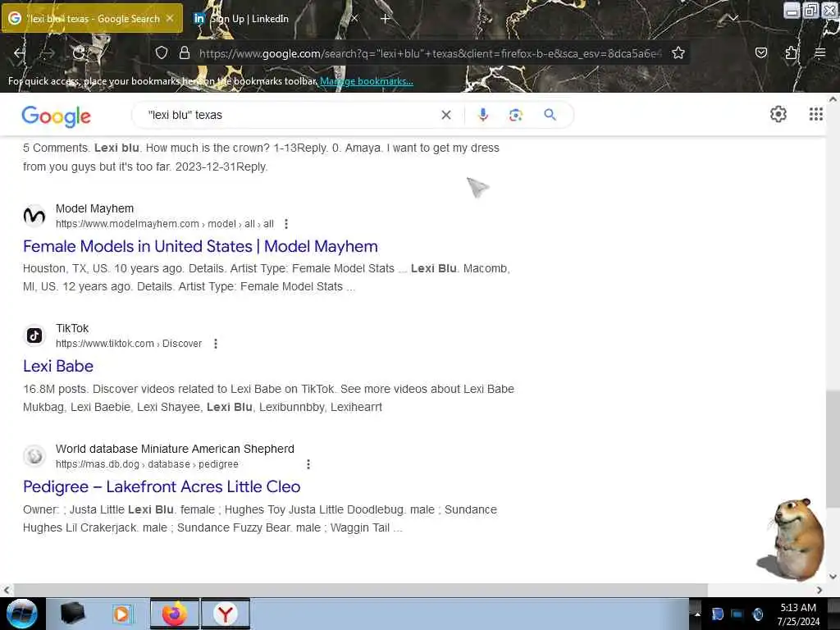
Task: Click the Google logo
Action: point(57,116)
